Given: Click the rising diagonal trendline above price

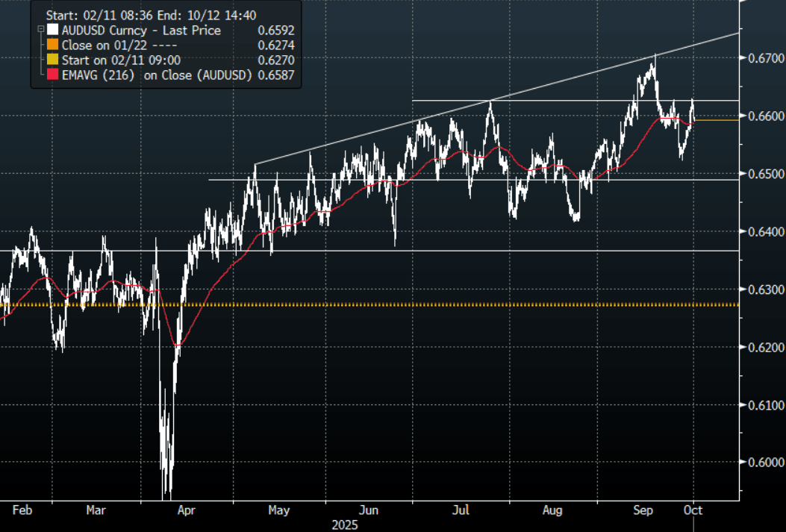Looking at the screenshot, I should click(497, 98).
